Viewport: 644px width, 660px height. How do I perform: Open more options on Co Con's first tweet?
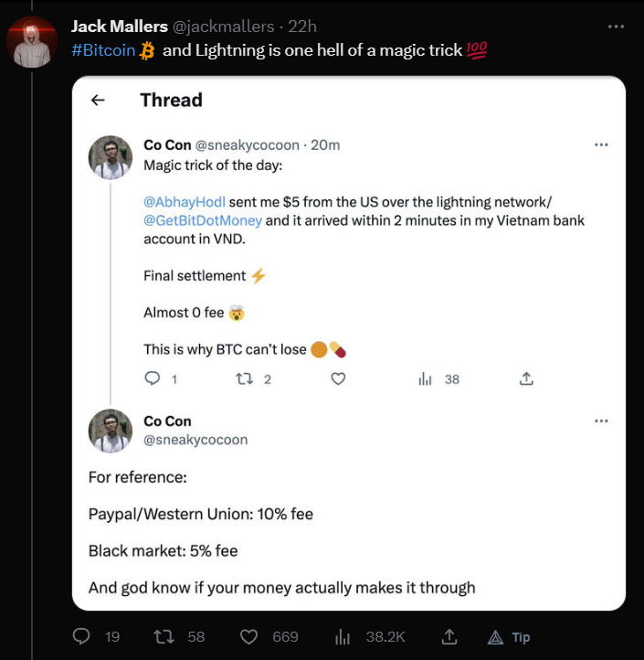coord(600,144)
